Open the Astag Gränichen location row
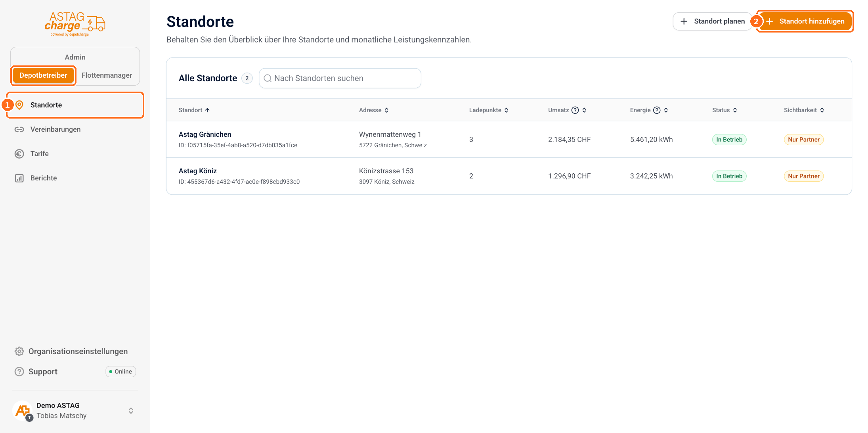 pos(509,140)
